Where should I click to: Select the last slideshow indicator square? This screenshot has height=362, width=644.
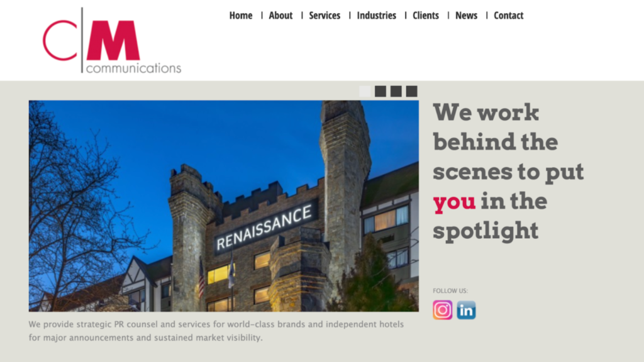pos(411,91)
